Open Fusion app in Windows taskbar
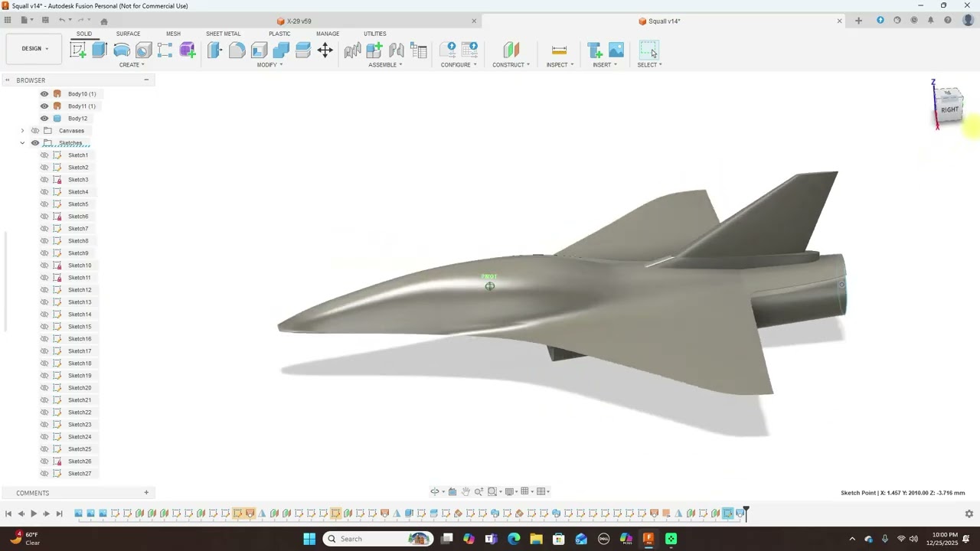 [648, 539]
